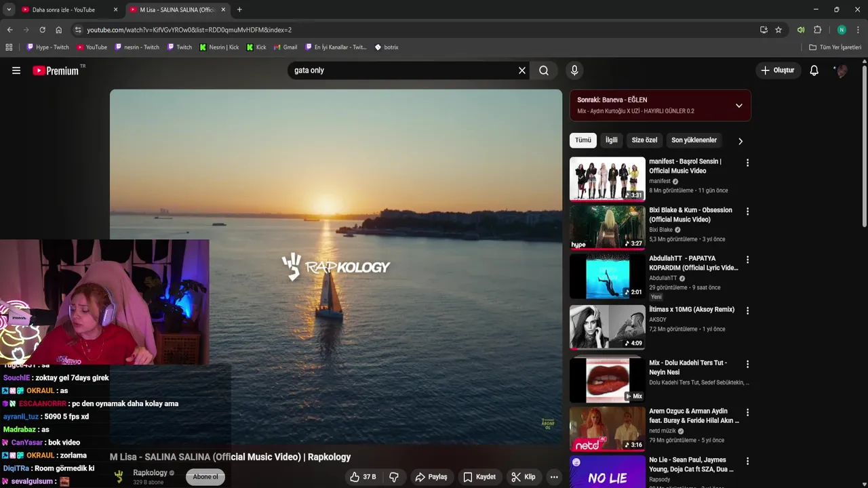Show more filter chips with arrow
The image size is (868, 488).
(x=741, y=141)
